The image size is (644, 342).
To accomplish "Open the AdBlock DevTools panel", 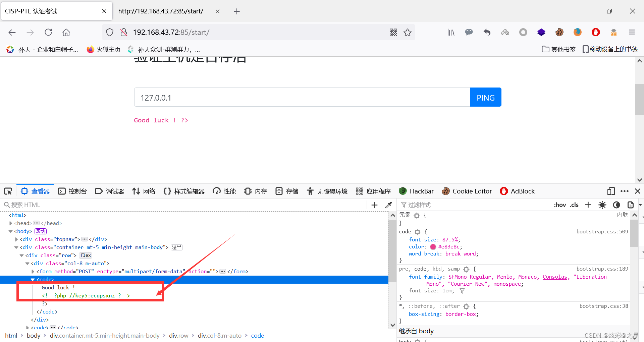I will [x=517, y=191].
